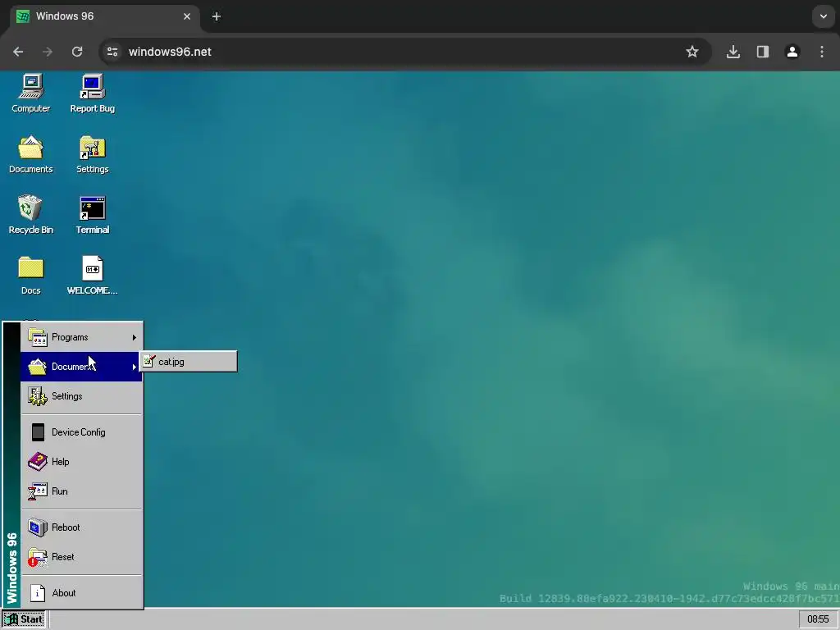The image size is (840, 630).
Task: Reload the windows96.net page
Action: [x=77, y=52]
